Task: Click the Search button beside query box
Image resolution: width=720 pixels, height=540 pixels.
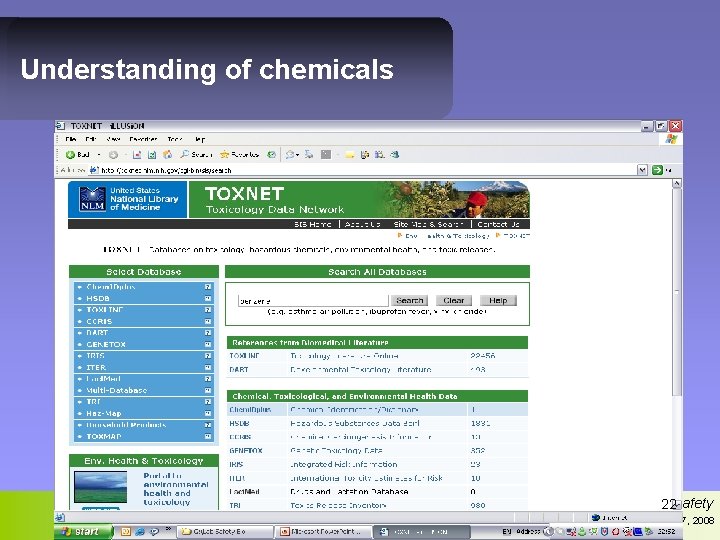Action: pos(409,300)
